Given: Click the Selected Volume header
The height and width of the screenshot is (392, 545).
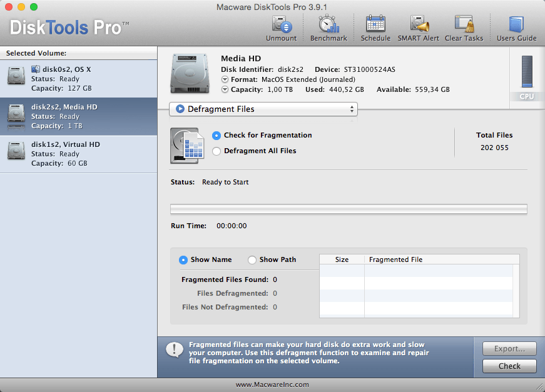Looking at the screenshot, I should pos(36,53).
